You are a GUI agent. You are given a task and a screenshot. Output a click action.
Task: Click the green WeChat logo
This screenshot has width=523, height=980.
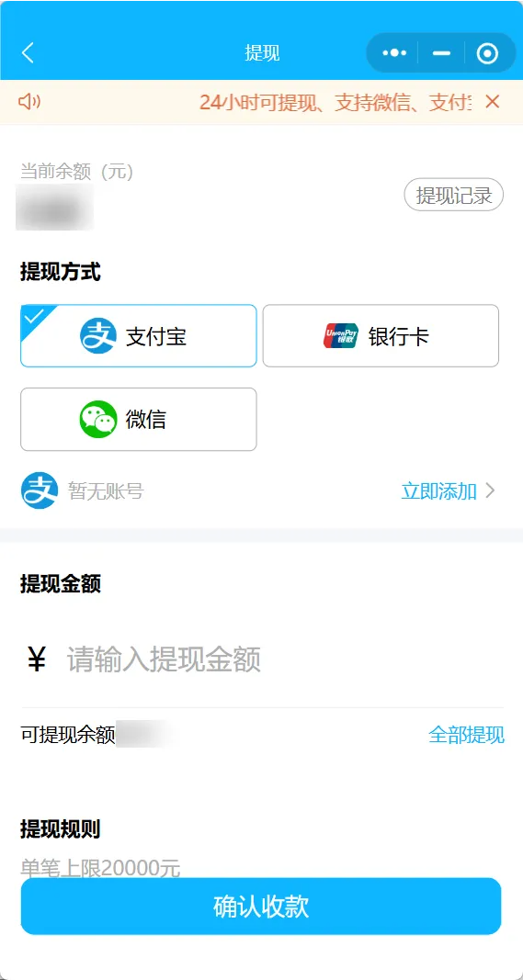pyautogui.click(x=97, y=420)
